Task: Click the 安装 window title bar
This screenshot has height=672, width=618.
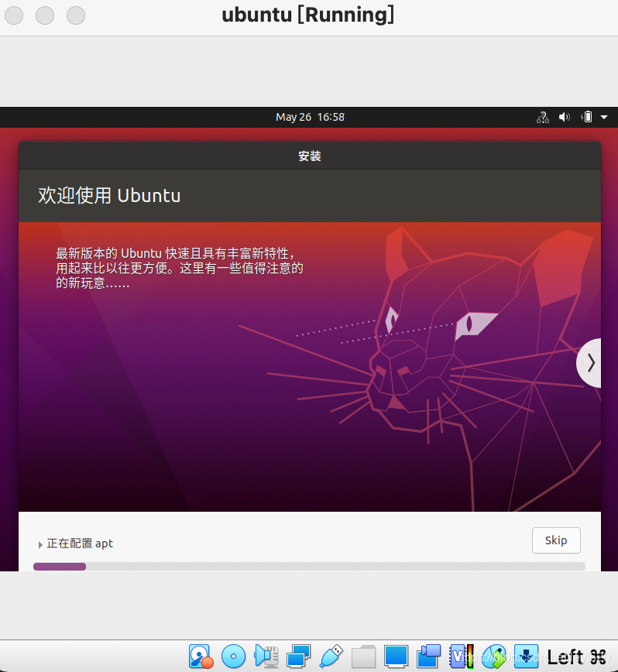Action: [310, 156]
